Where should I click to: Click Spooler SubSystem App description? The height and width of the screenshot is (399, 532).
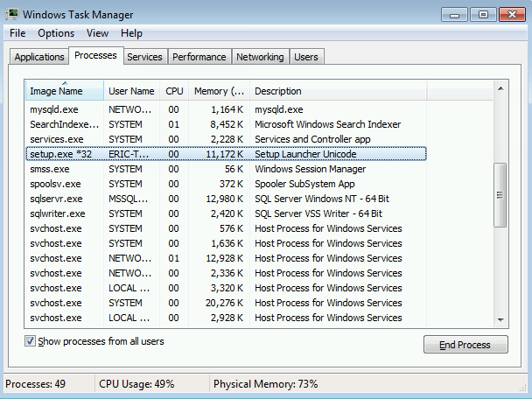304,184
